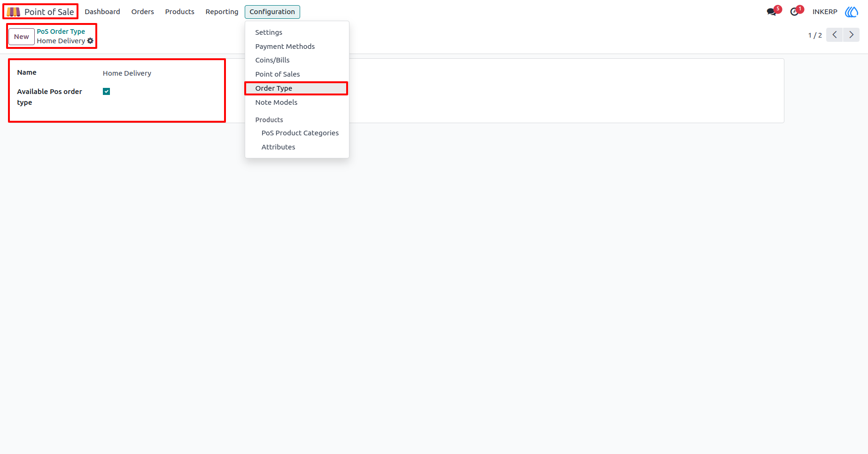Open the conversations message icon
This screenshot has width=868, height=454.
pos(771,12)
